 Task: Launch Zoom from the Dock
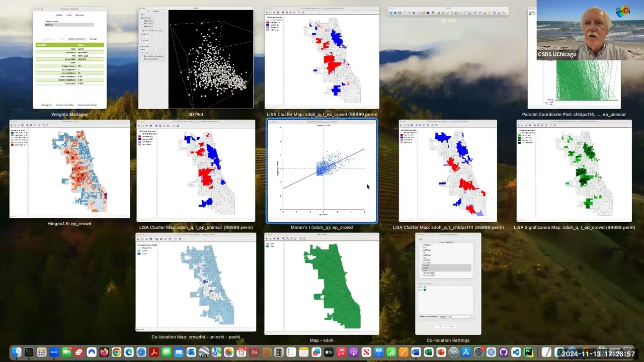tap(54, 352)
